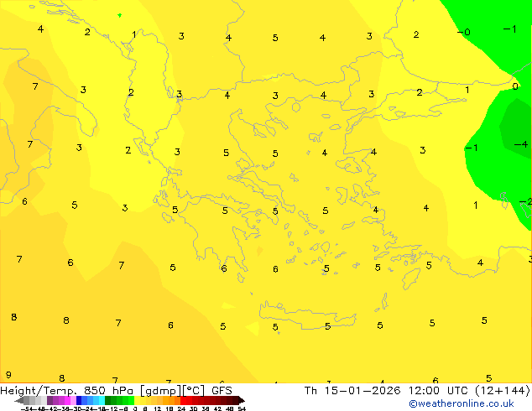Pick the bright yellow legend swatch above label 0
Screen dimensions: 532x411
point(137,400)
